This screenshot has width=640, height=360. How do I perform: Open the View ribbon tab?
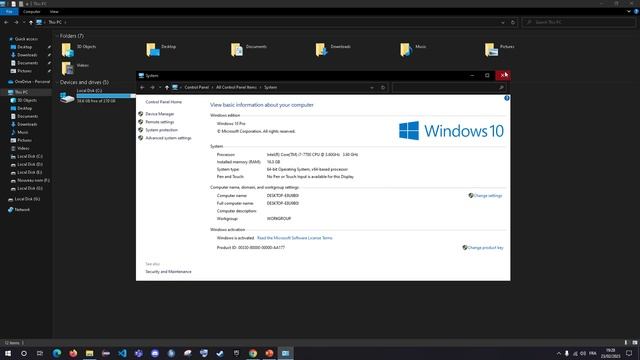coord(54,11)
